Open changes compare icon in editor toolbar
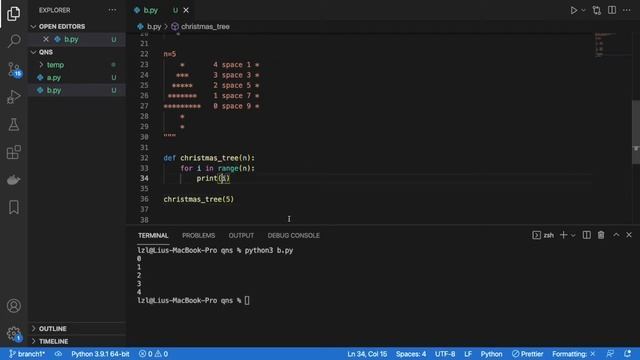Viewport: 640px width, 360px height. (x=597, y=10)
